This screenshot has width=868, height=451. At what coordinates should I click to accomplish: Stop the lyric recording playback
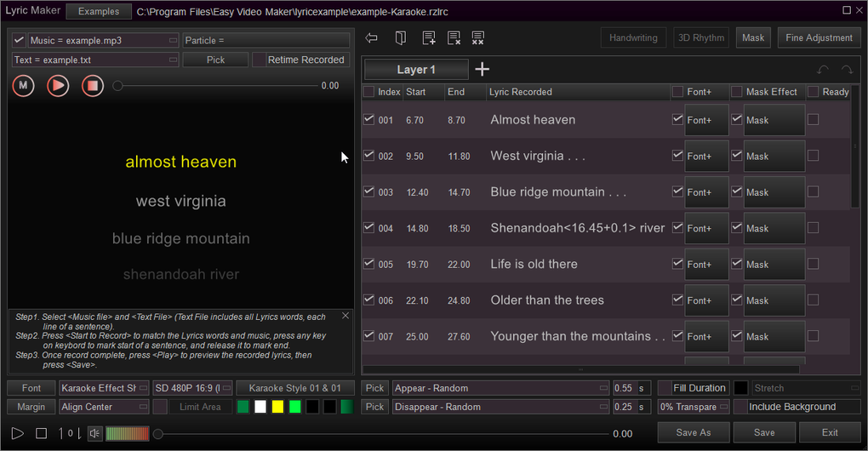tap(93, 86)
